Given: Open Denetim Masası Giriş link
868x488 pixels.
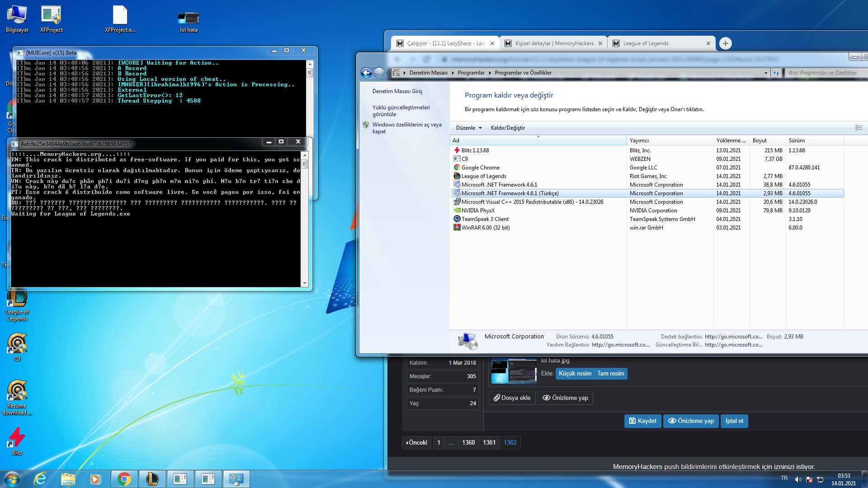Looking at the screenshot, I should [x=397, y=91].
